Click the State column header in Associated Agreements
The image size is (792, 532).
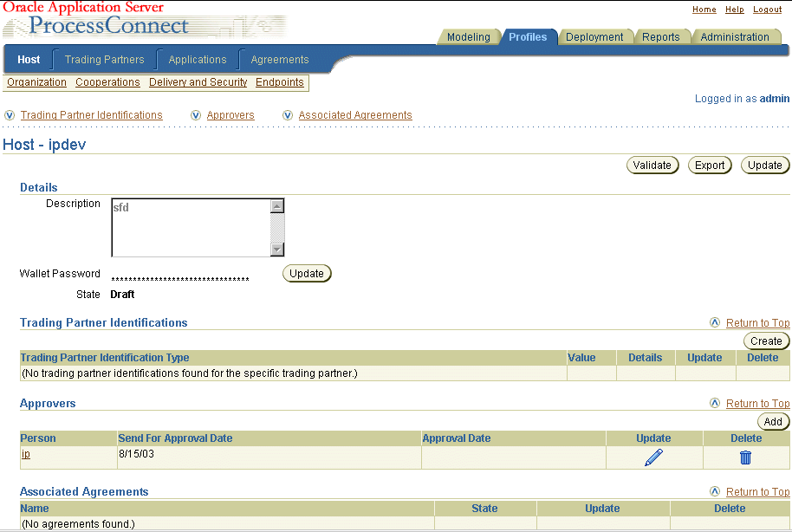[484, 509]
